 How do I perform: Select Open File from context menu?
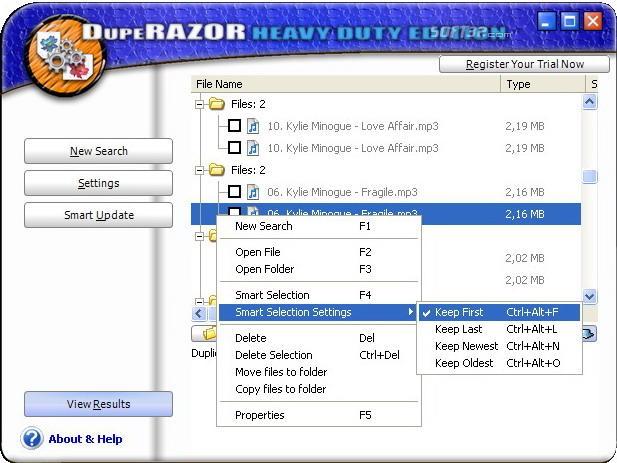pos(320,252)
